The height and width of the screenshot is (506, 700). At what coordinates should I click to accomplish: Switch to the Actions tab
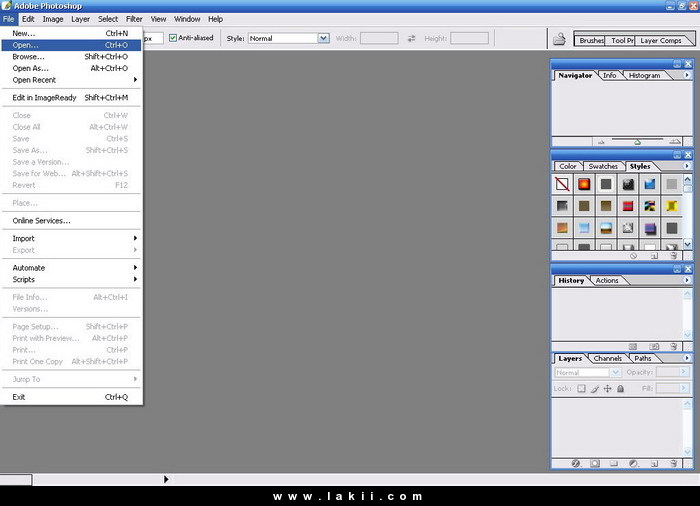pyautogui.click(x=607, y=280)
